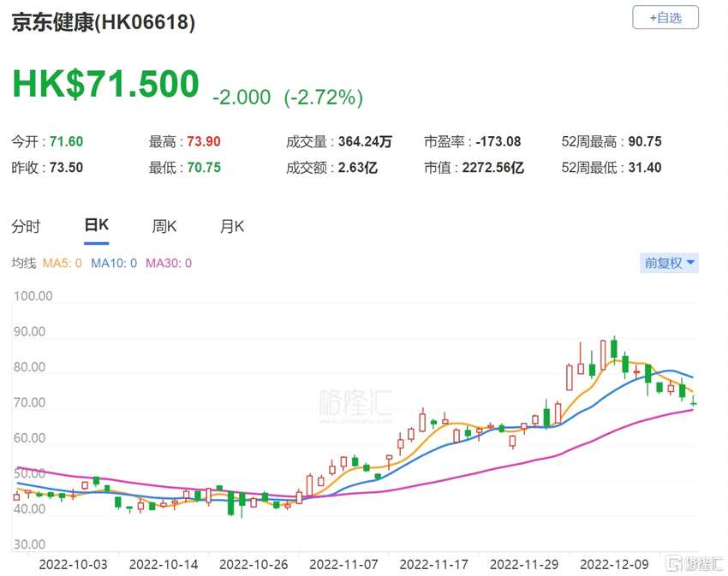Click the MA30: 0 indicator label

click(x=169, y=264)
